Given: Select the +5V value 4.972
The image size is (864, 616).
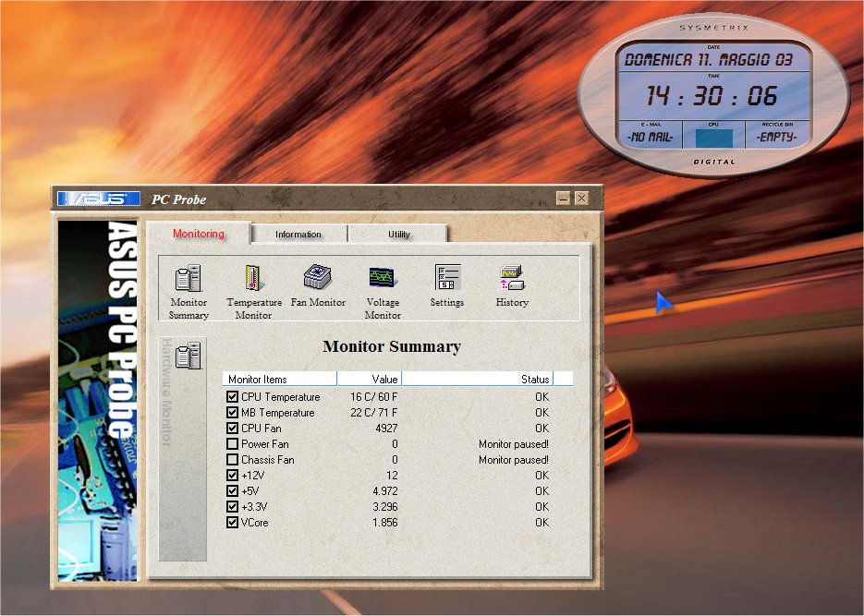Looking at the screenshot, I should point(385,491).
